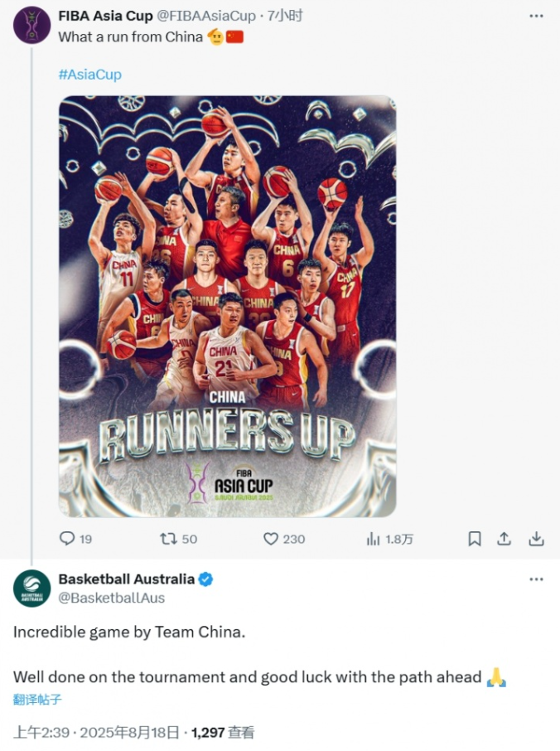Open the @BasketballAus handle

click(x=112, y=598)
